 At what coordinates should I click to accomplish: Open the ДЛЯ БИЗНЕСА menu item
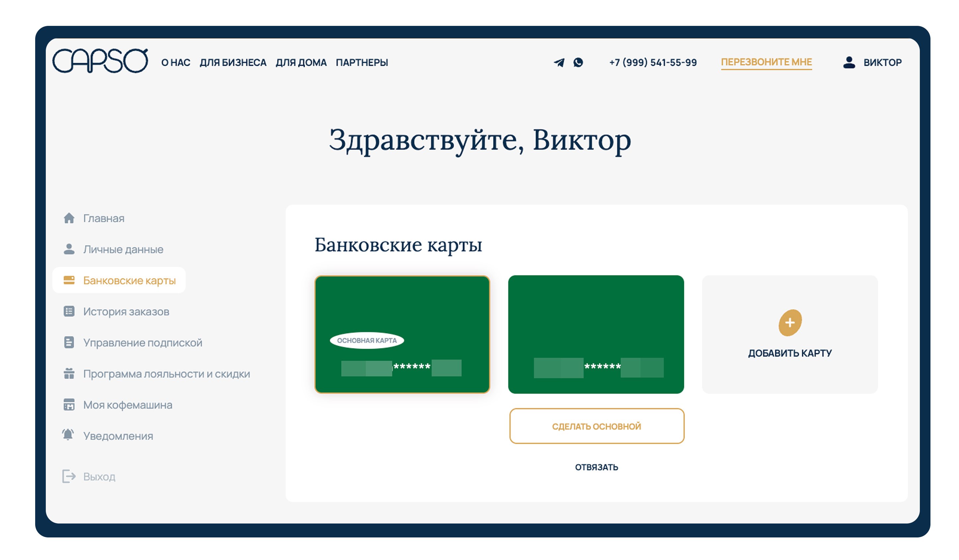point(233,62)
